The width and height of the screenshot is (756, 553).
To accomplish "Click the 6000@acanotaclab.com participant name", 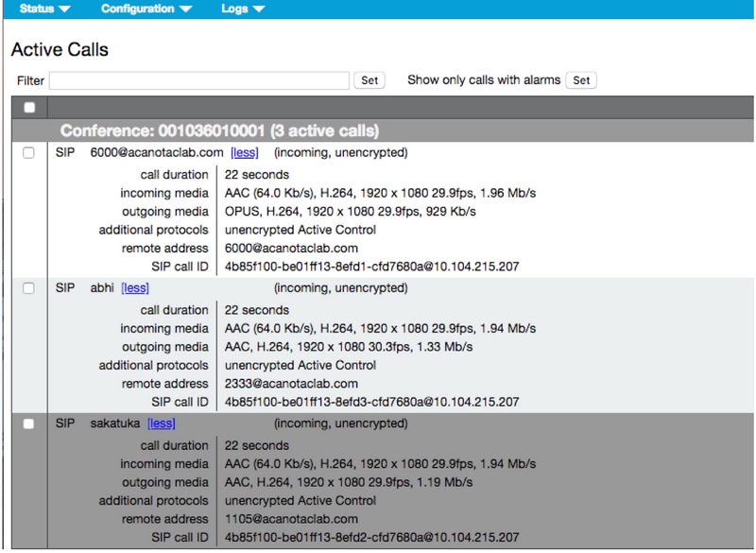I will point(157,153).
